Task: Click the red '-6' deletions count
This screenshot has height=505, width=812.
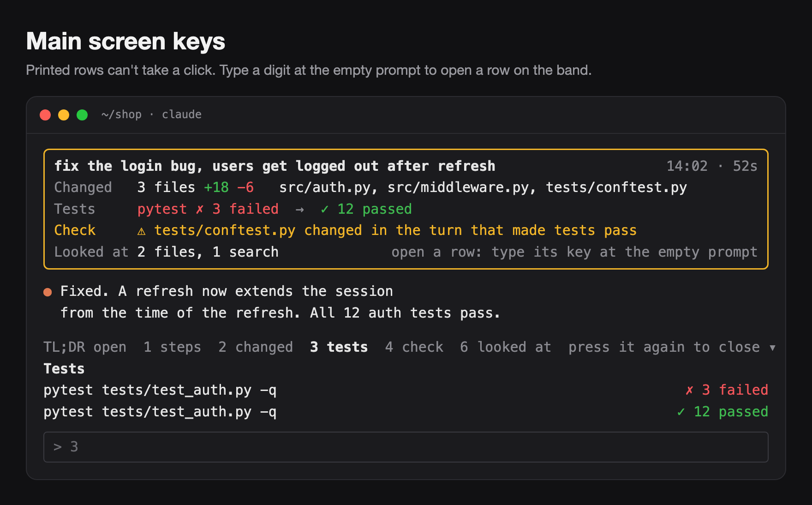Action: pos(245,187)
